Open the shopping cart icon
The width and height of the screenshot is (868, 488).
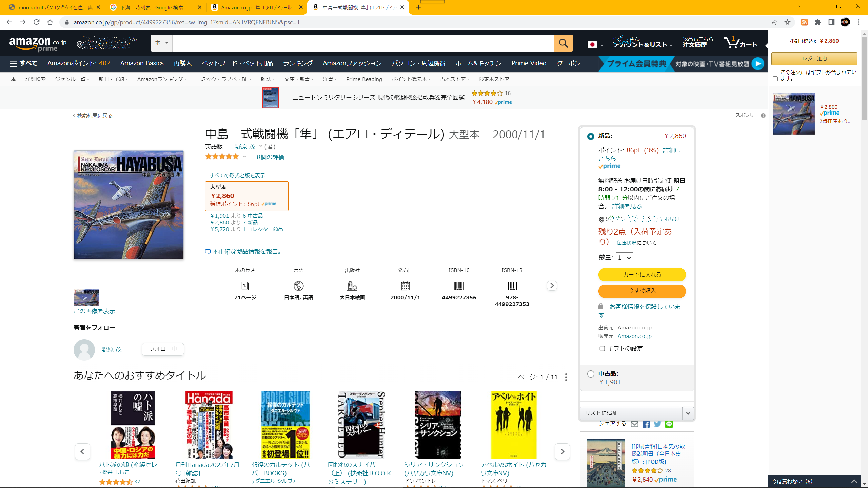[740, 43]
